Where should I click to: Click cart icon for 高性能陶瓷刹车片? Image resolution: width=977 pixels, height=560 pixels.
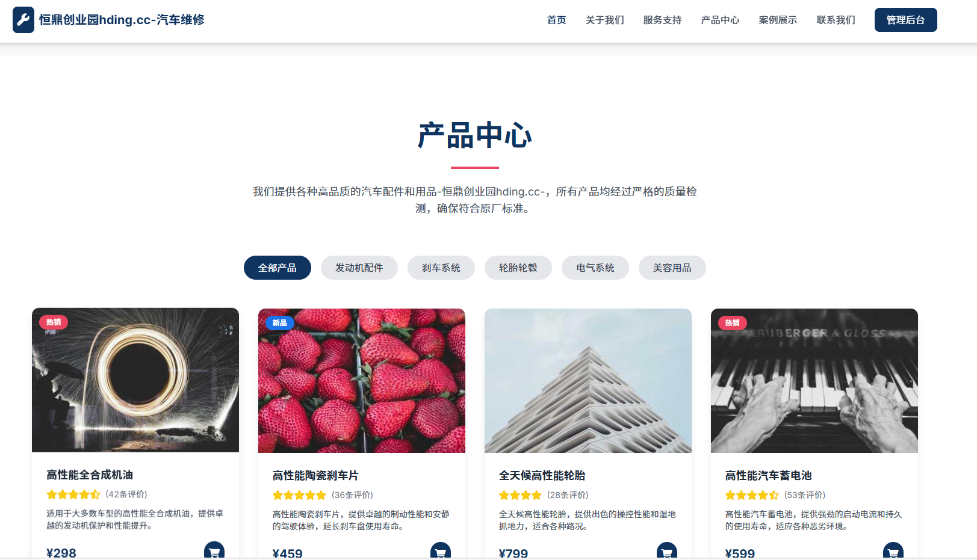441,552
